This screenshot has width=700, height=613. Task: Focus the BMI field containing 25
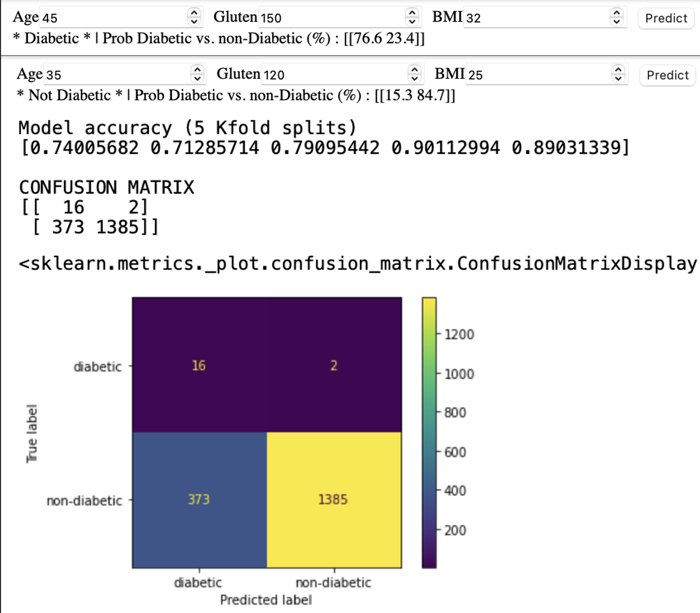(x=546, y=75)
